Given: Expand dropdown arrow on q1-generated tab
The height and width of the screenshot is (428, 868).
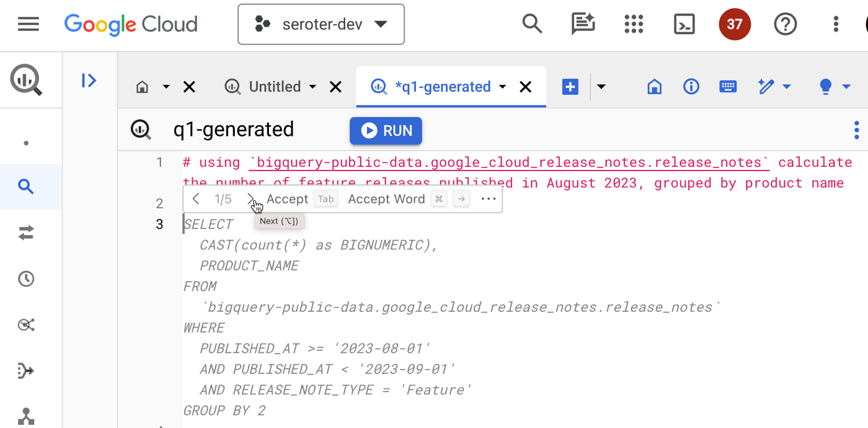Looking at the screenshot, I should pyautogui.click(x=503, y=87).
